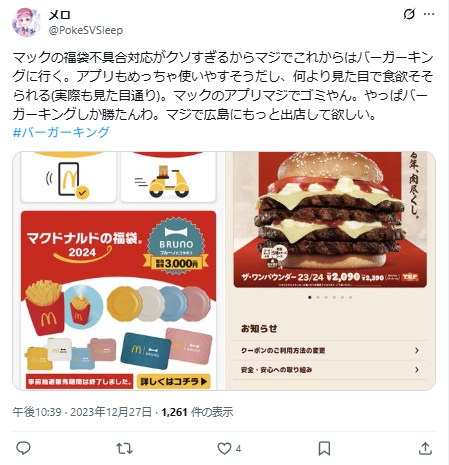Click the repost arrows icon

(x=124, y=448)
